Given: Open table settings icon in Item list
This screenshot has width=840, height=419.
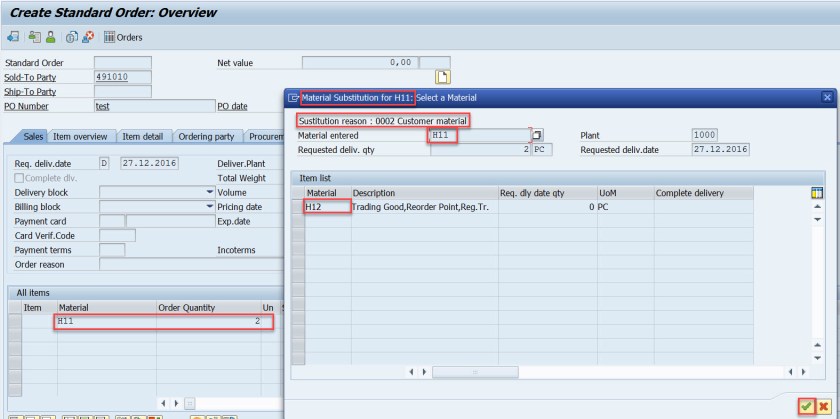Looking at the screenshot, I should pos(818,193).
